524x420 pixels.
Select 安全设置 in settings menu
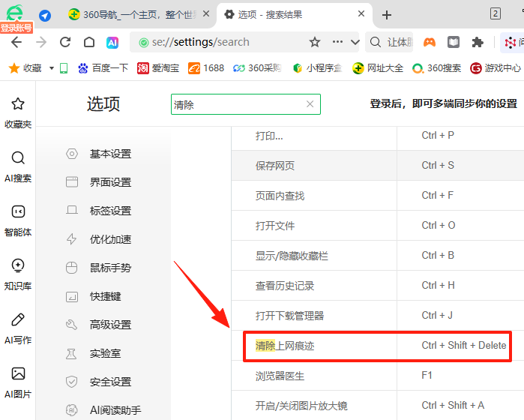pos(99,382)
